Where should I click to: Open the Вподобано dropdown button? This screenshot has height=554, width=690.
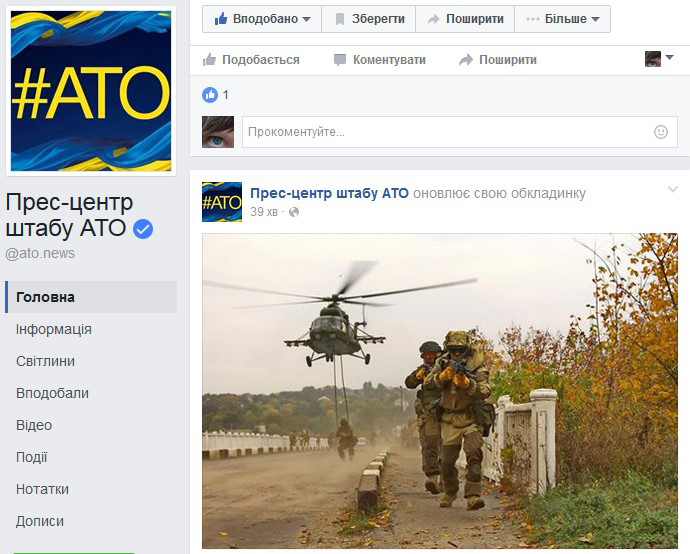coord(263,19)
